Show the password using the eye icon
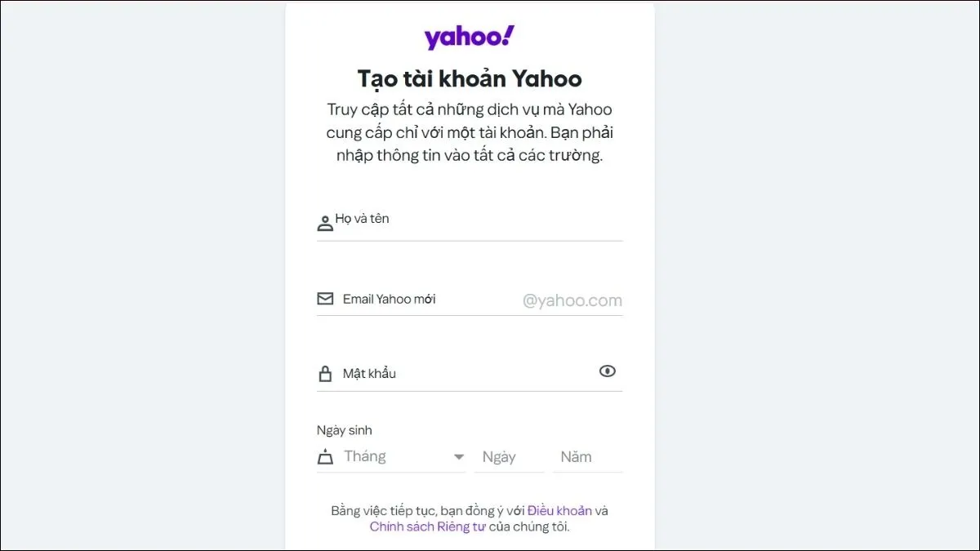 pos(607,371)
